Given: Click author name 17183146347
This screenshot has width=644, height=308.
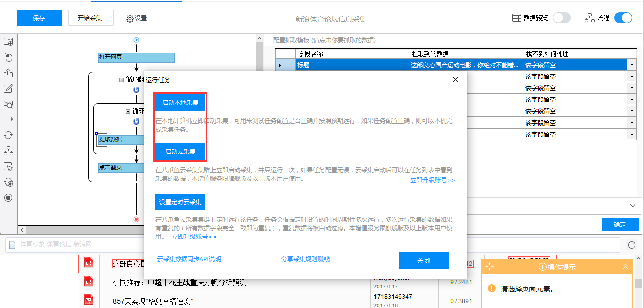Looking at the screenshot, I should pyautogui.click(x=393, y=297).
